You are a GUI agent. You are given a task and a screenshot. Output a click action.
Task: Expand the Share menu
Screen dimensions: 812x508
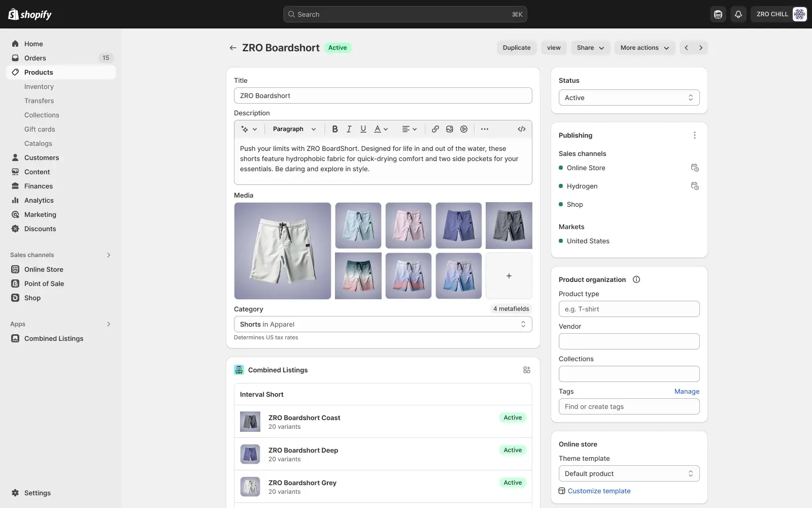click(x=590, y=47)
